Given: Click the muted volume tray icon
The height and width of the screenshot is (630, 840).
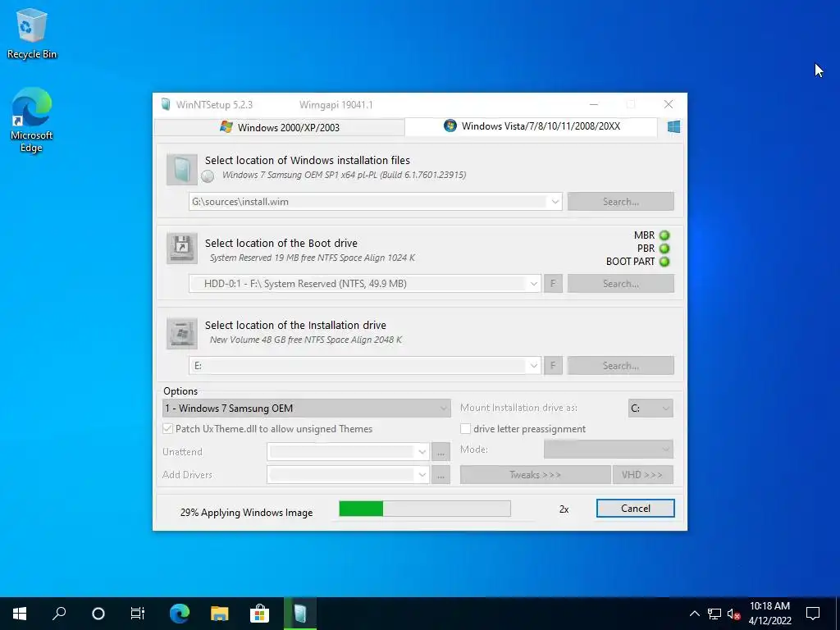Looking at the screenshot, I should click(x=734, y=614).
